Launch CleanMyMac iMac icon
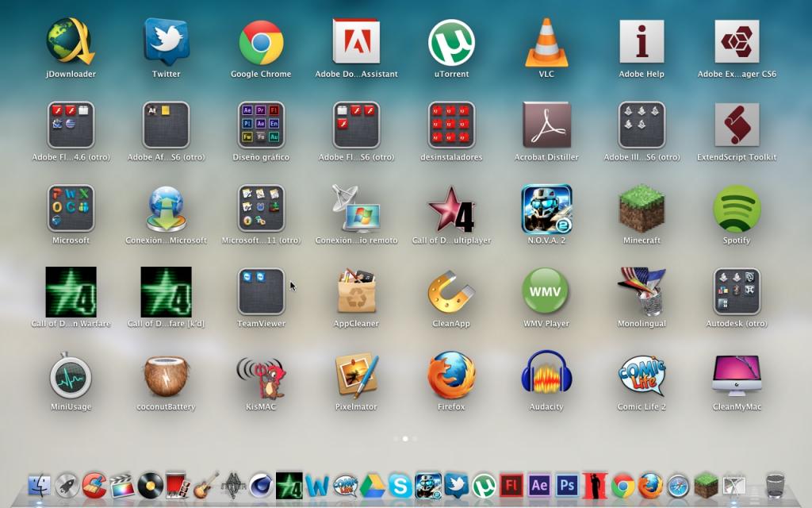 coord(737,375)
